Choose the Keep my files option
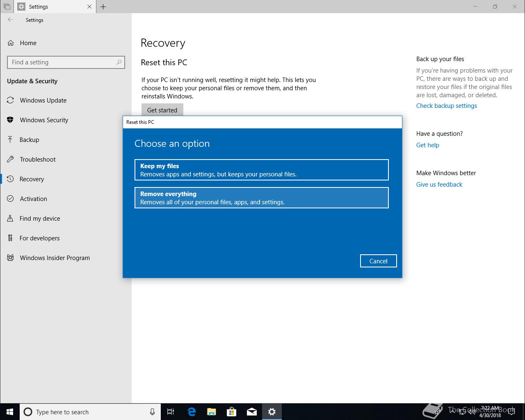Screen dimensions: 525x420 point(261,170)
